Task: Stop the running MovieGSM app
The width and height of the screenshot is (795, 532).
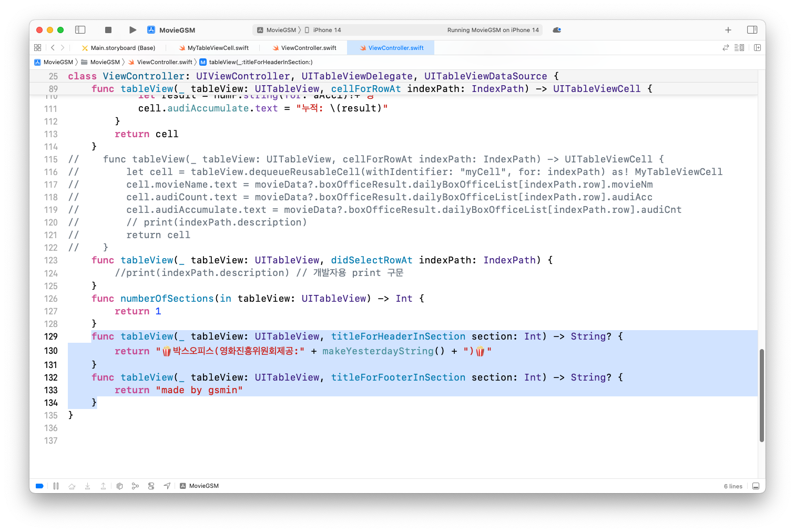Action: click(108, 30)
